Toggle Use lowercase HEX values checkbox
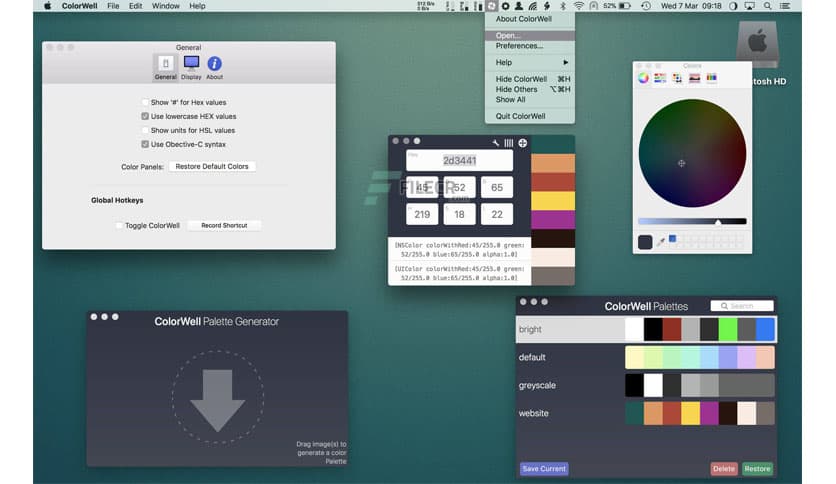 click(x=145, y=116)
